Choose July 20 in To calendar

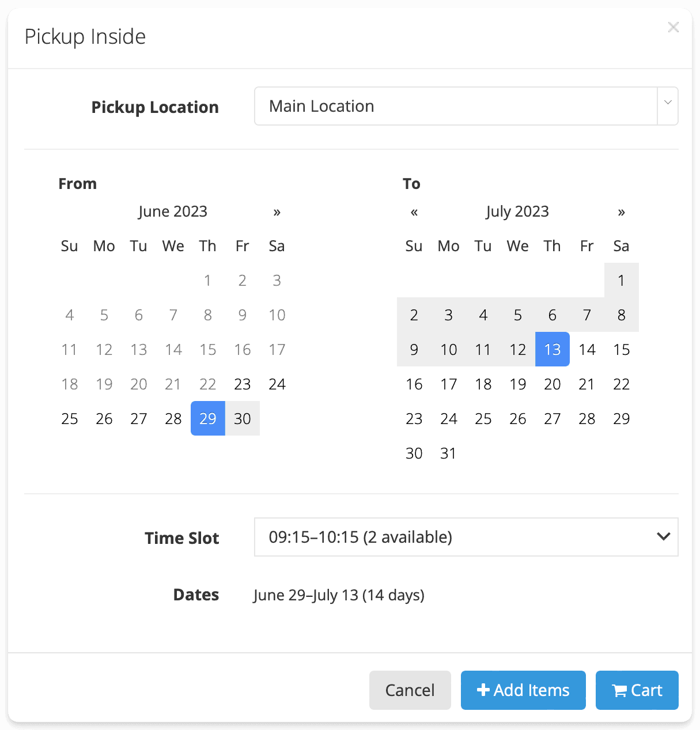tap(552, 384)
